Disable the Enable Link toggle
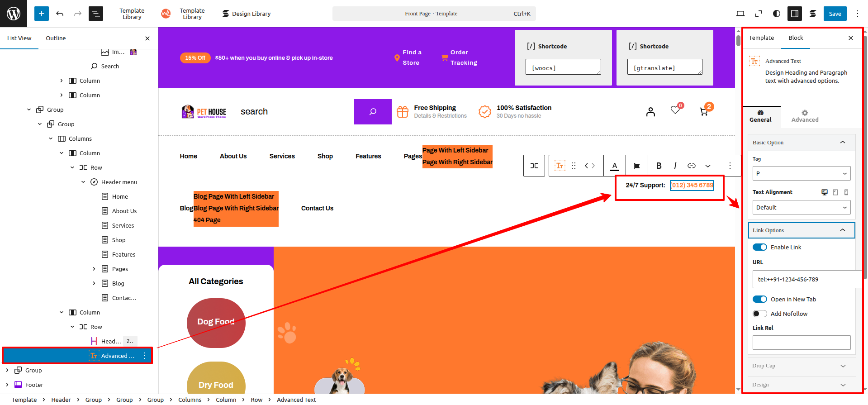Screen dimensions: 868x405 click(760, 247)
